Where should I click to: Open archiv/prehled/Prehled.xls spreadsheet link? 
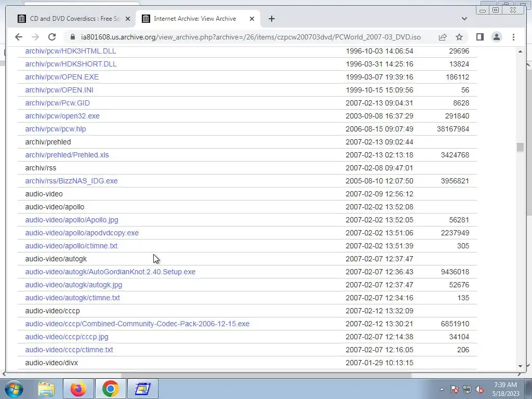[67, 155]
